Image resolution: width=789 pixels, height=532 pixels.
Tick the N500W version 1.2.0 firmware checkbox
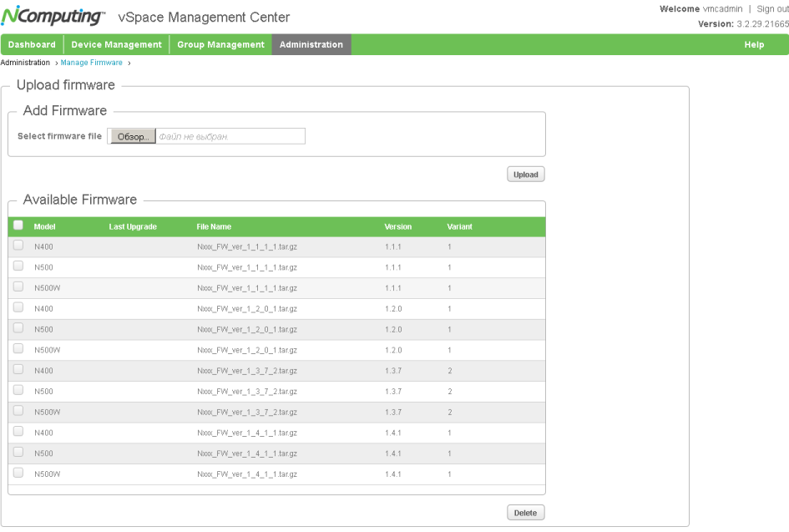pos(18,348)
